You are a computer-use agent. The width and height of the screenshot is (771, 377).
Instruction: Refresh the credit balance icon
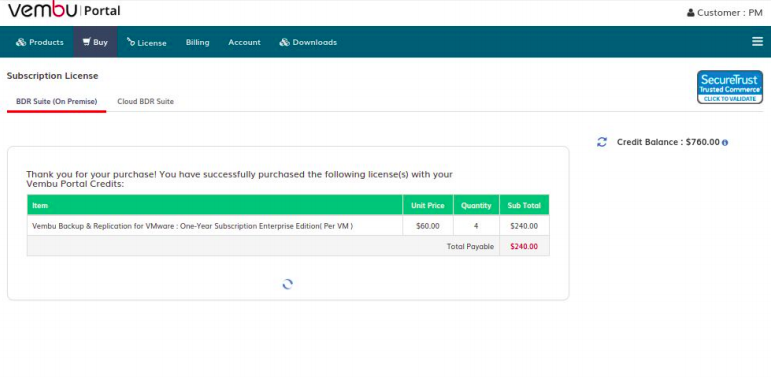pos(602,142)
